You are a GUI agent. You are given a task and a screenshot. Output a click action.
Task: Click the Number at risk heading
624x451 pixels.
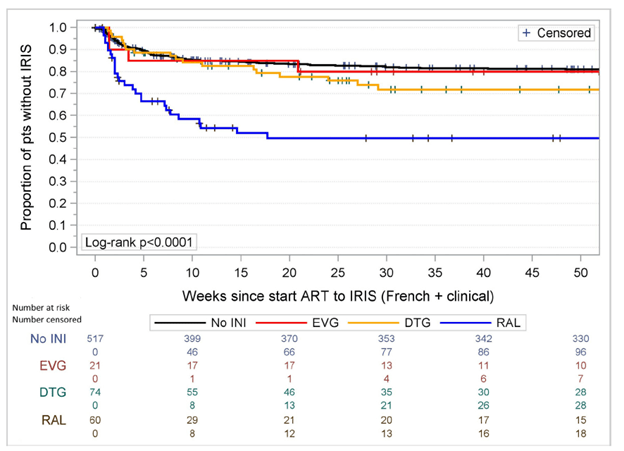pos(39,310)
